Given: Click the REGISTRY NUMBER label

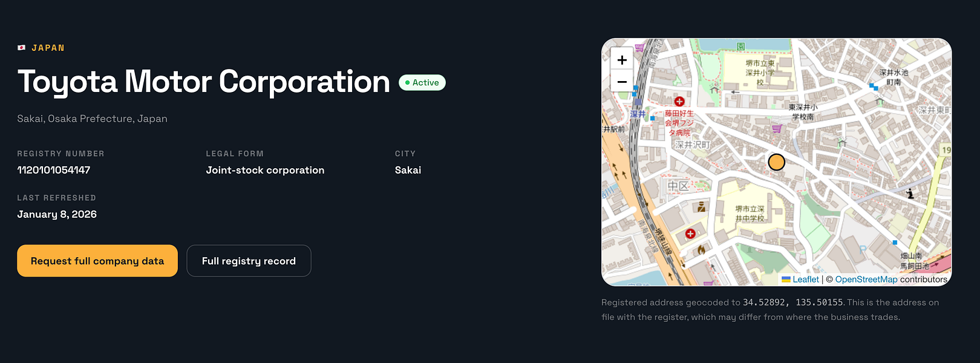Looking at the screenshot, I should [60, 154].
